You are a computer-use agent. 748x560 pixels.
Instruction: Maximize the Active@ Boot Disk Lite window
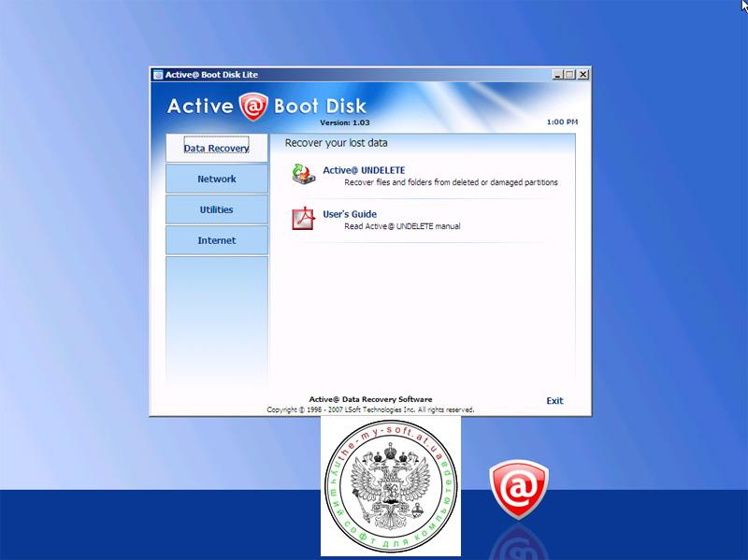[x=569, y=75]
